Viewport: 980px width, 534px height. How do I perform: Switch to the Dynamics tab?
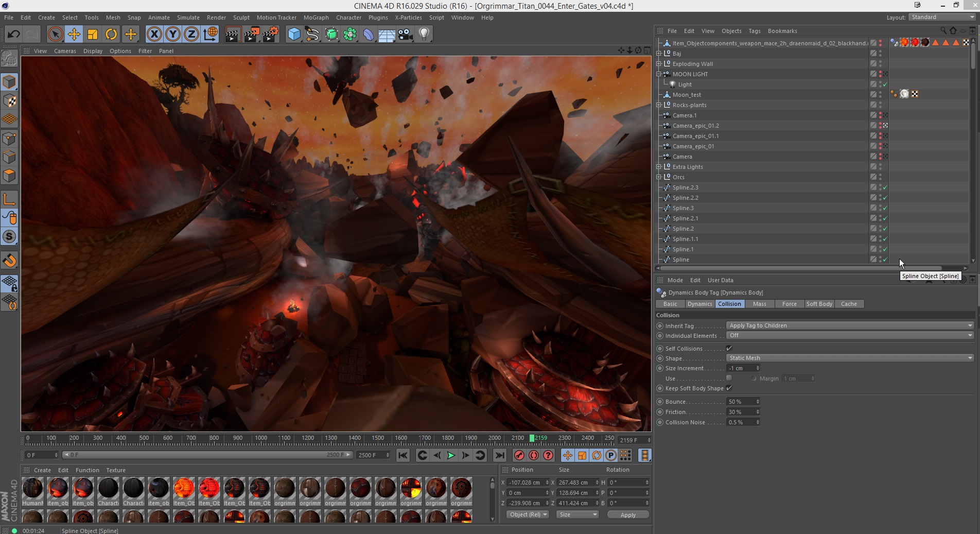click(x=699, y=304)
